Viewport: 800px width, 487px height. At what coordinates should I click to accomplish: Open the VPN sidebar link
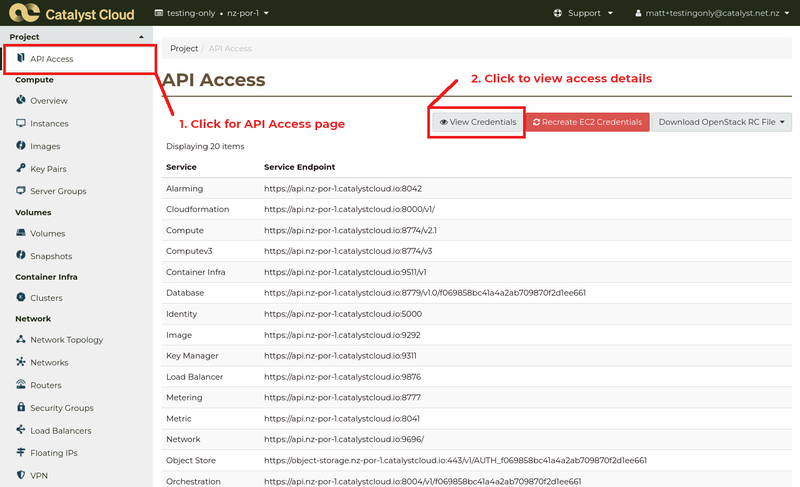pos(39,476)
